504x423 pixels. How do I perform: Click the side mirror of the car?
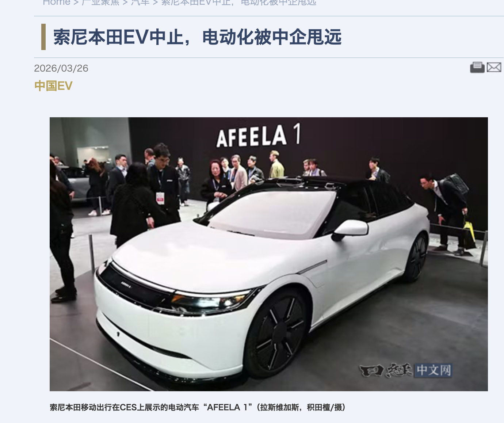(x=350, y=230)
